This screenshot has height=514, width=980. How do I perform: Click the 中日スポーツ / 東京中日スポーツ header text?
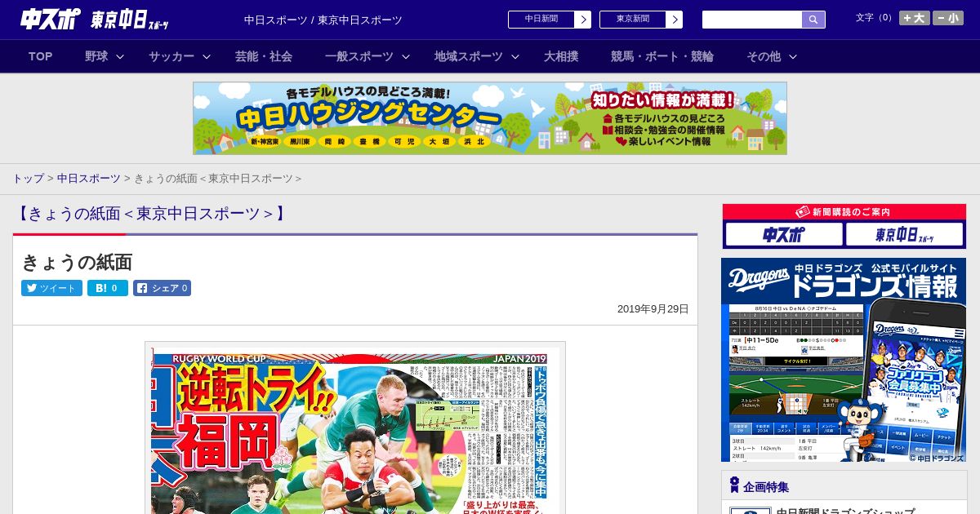(x=323, y=20)
